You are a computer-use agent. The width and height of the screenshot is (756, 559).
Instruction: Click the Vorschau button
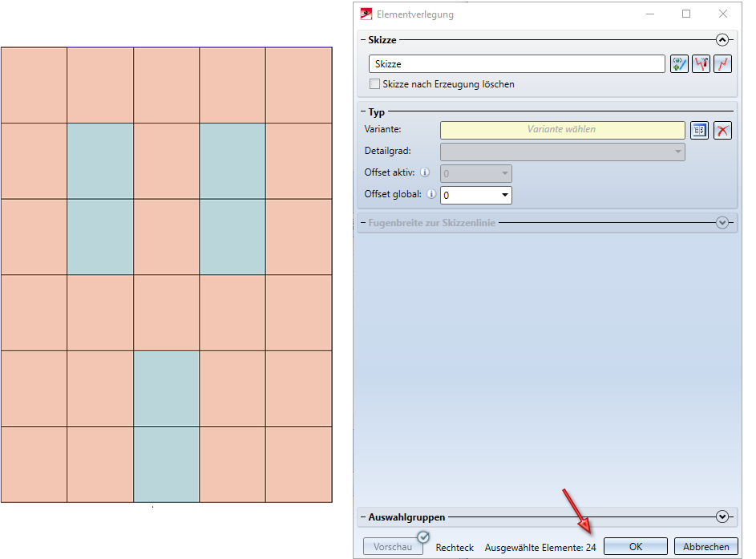(x=393, y=546)
